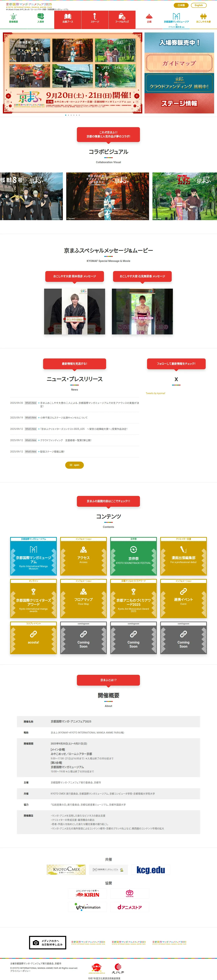Screen dimensions: 217x980
Task: Open the 出展ブース nav item
Action: 68,20
